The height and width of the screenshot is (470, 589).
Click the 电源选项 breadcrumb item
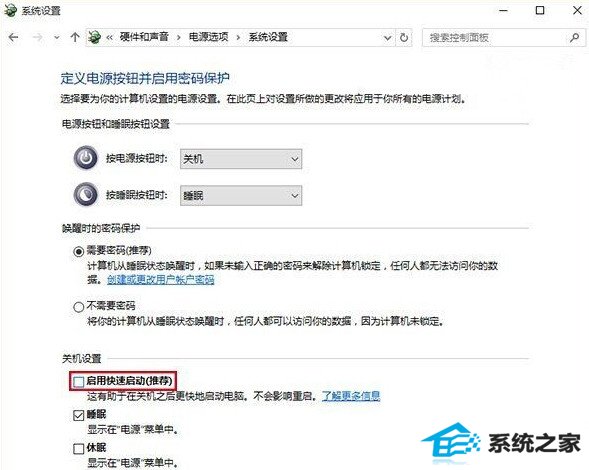208,37
